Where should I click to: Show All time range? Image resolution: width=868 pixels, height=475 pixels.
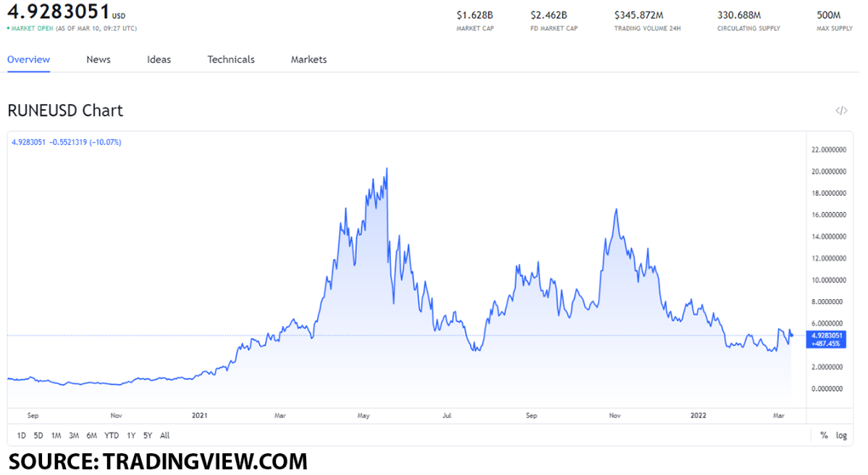[x=164, y=436]
